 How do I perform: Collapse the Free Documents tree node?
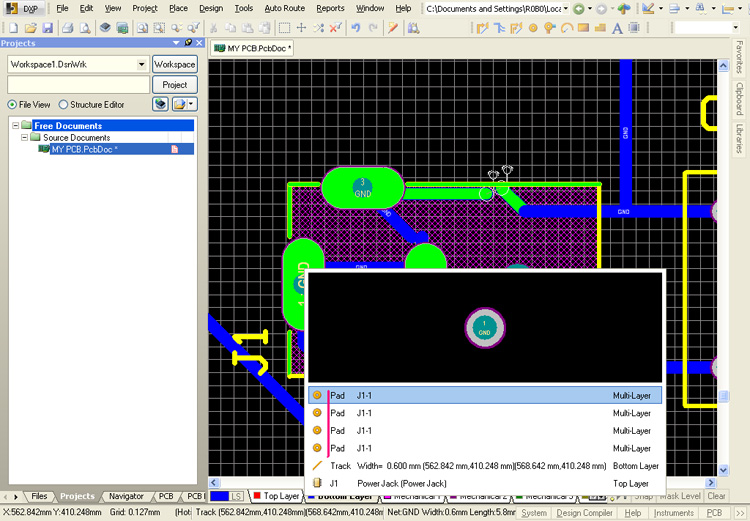coord(15,125)
